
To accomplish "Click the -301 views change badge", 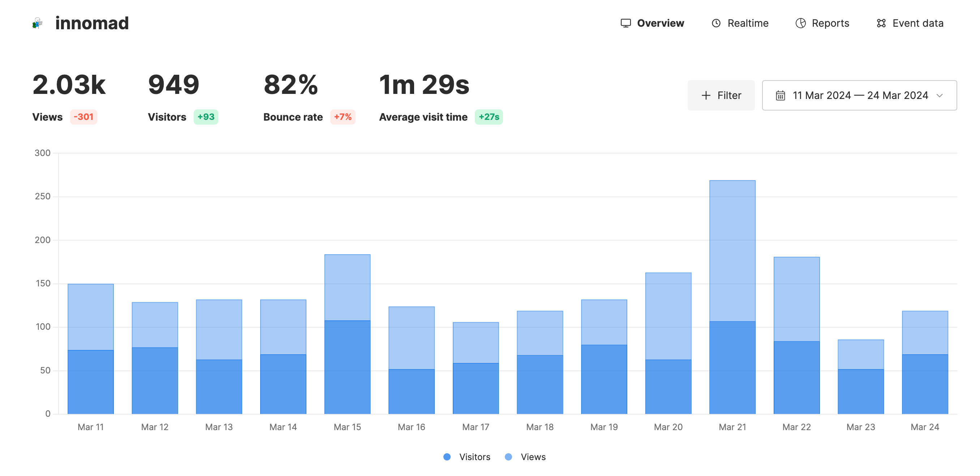I will (83, 117).
